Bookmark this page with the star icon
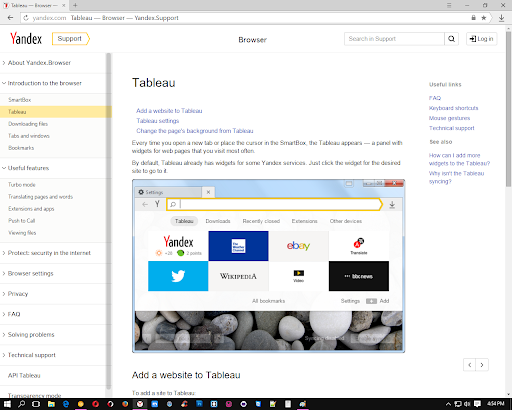Image resolution: width=512 pixels, height=410 pixels. point(483,18)
